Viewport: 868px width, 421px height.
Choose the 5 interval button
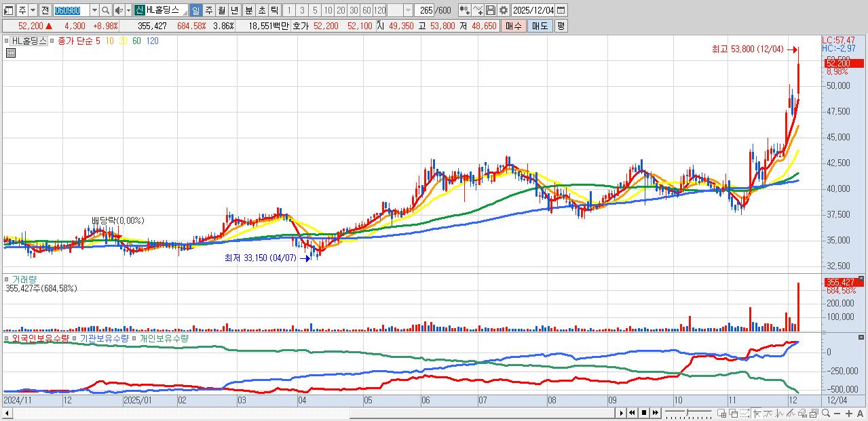tap(314, 10)
